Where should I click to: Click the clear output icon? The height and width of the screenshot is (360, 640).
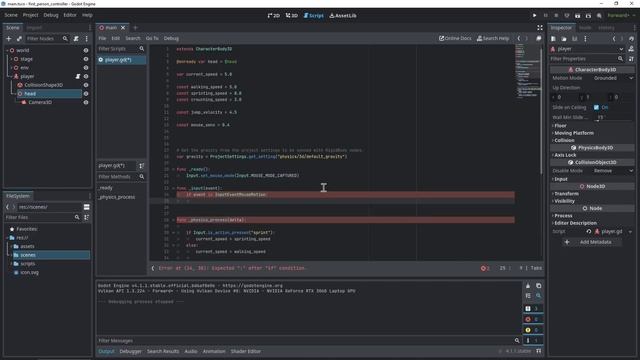[528, 286]
